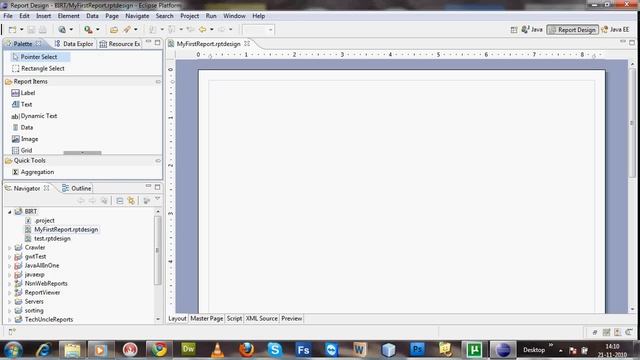Open dropdown next to Search icon
Viewport: 640px width, 360px height.
[136, 29]
